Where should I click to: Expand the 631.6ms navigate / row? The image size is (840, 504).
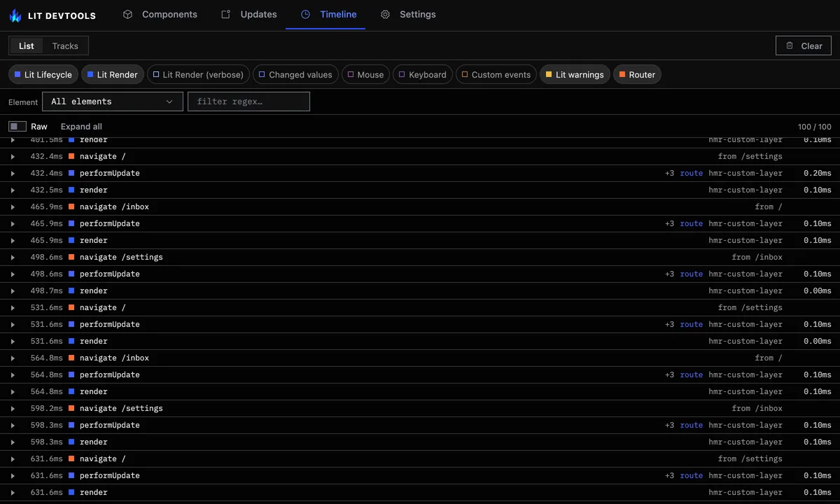point(13,459)
